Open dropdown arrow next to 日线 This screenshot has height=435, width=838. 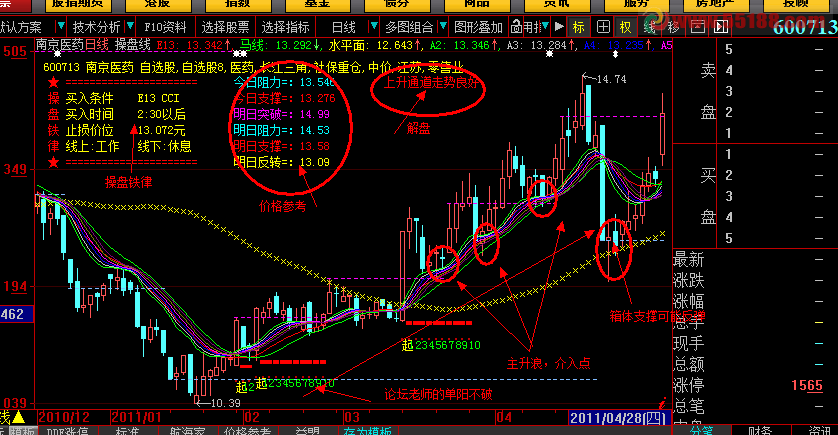pyautogui.click(x=374, y=26)
